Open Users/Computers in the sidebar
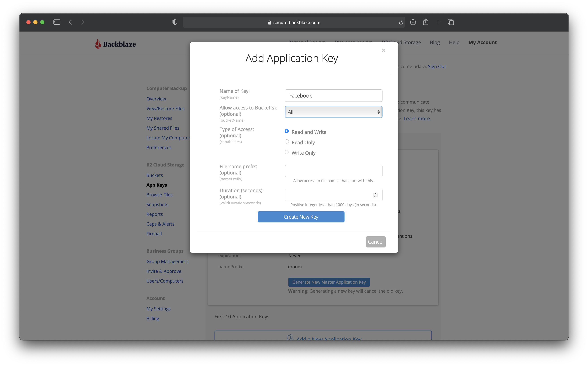Image resolution: width=588 pixels, height=366 pixels. click(x=165, y=281)
